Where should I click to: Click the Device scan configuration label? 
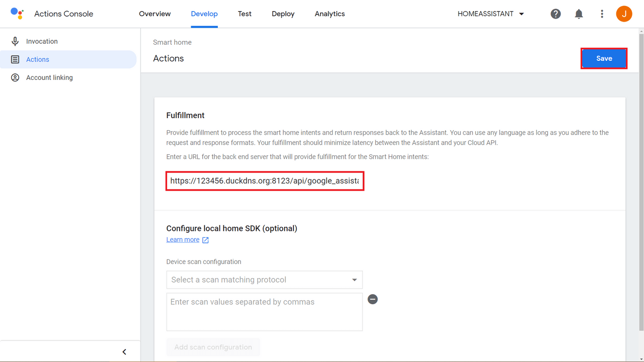point(204,262)
